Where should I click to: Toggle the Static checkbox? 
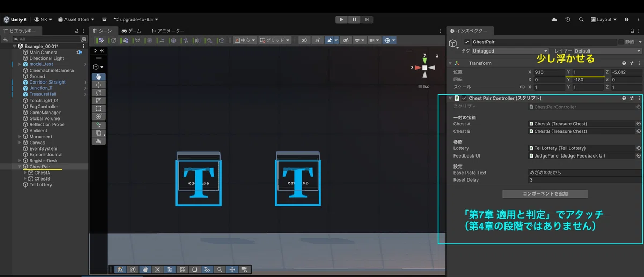coord(621,42)
